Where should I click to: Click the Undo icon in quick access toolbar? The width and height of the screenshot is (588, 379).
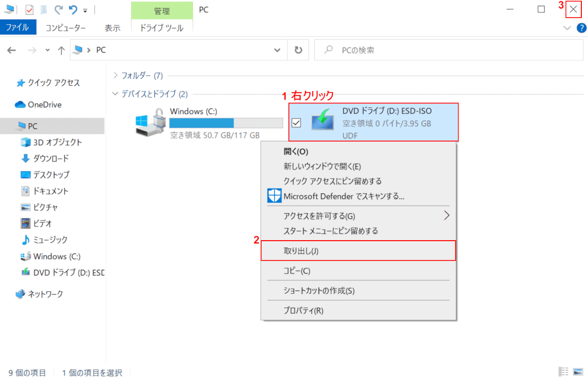(x=73, y=9)
